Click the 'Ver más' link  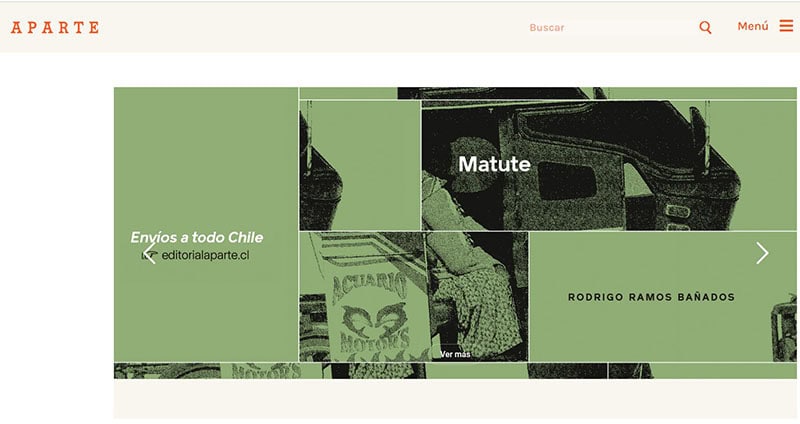[x=455, y=354]
